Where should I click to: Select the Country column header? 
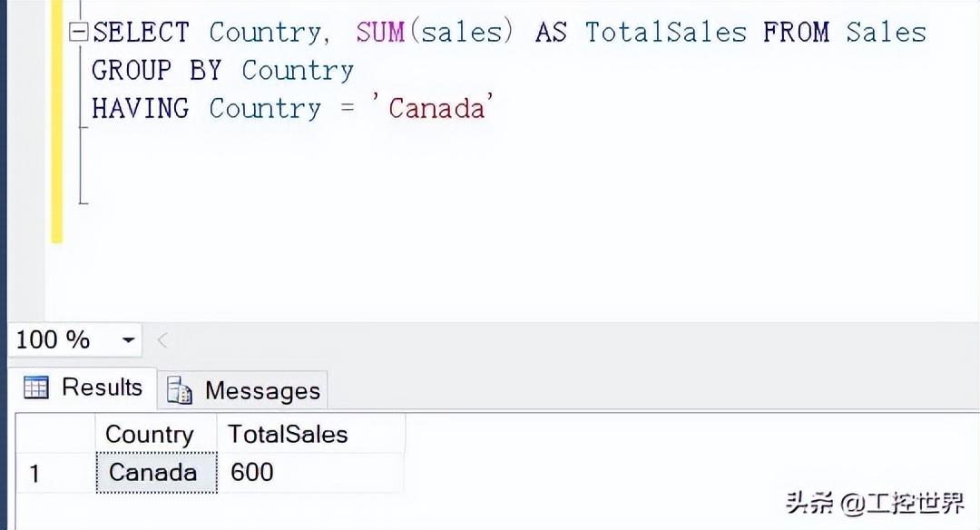pyautogui.click(x=150, y=435)
